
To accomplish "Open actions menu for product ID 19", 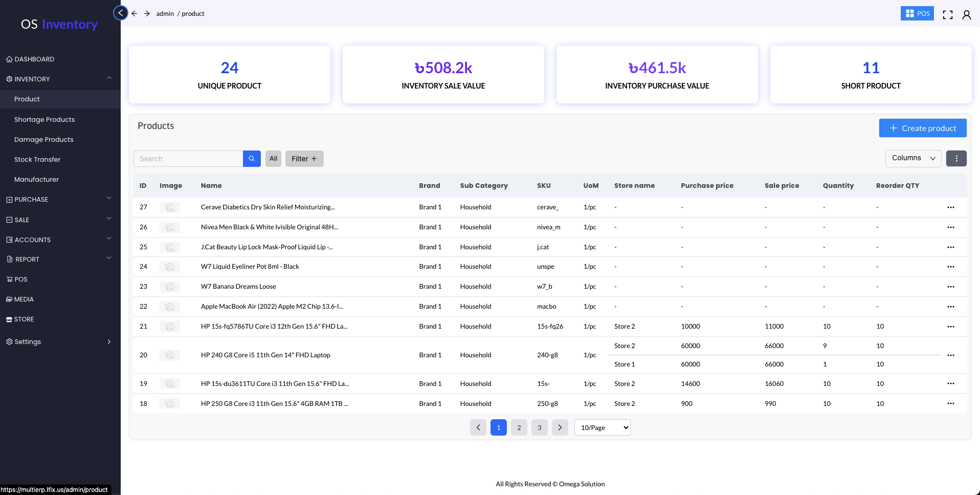I will pyautogui.click(x=951, y=383).
